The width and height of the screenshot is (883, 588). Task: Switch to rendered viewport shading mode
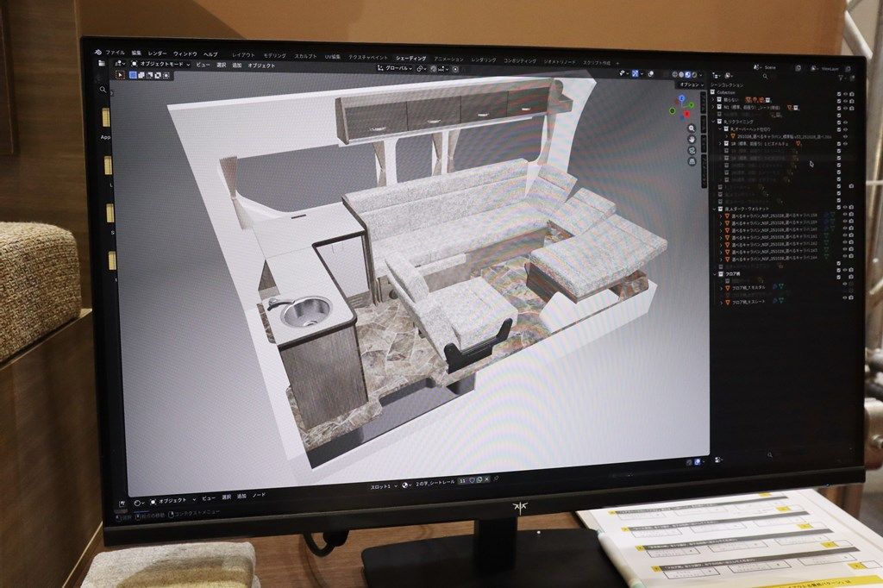pos(694,75)
